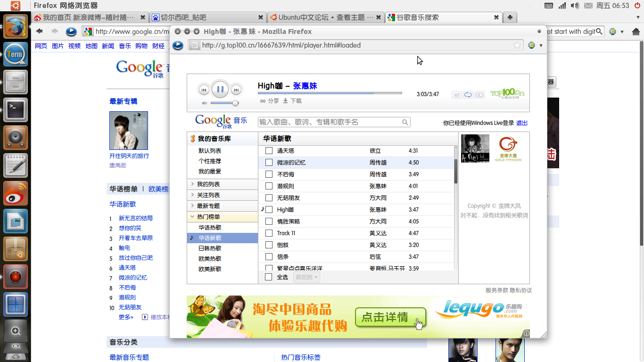Image resolution: width=644 pixels, height=362 pixels.
Task: Collapse 热门榜单 section
Action: pos(223,217)
